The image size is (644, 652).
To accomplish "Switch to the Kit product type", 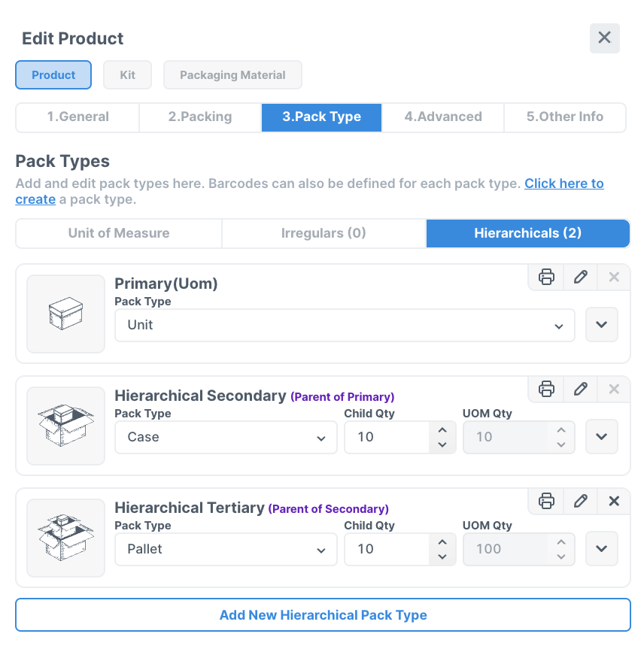I will click(127, 74).
